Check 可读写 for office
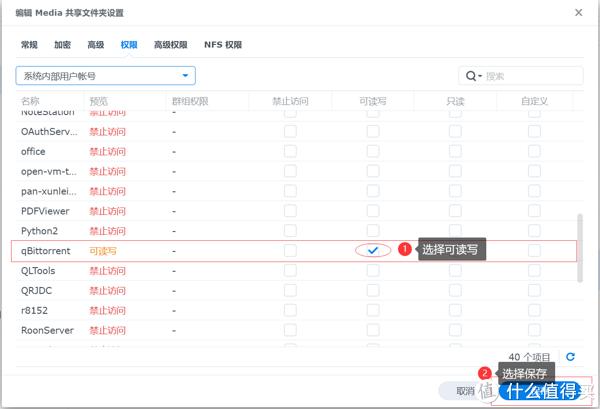The image size is (600, 409). click(x=373, y=151)
